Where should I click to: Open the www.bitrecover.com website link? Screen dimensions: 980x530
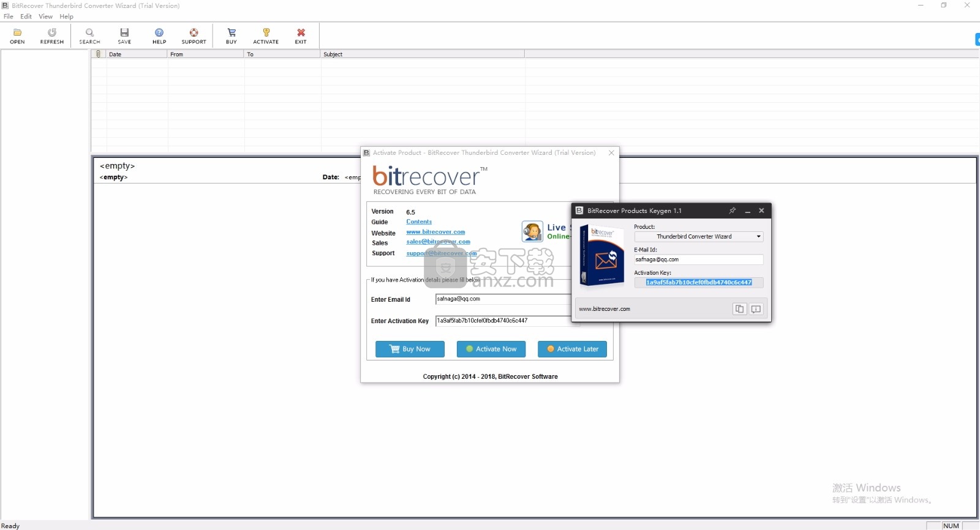(435, 232)
